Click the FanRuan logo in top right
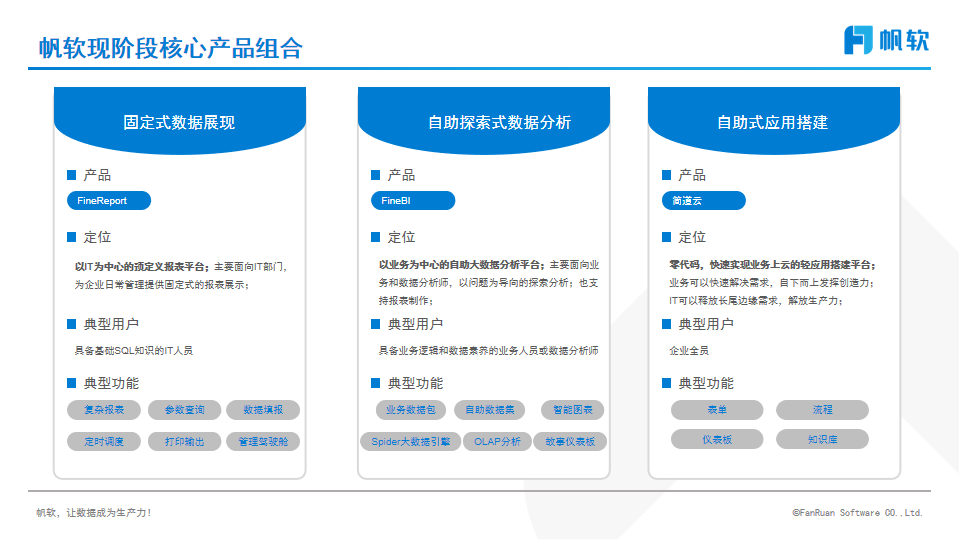 coord(887,40)
